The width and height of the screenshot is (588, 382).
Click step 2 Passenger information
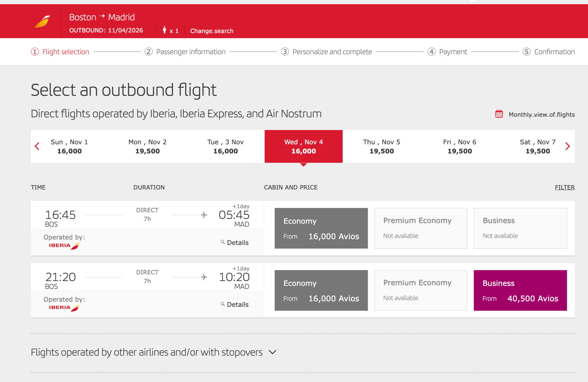coord(190,52)
